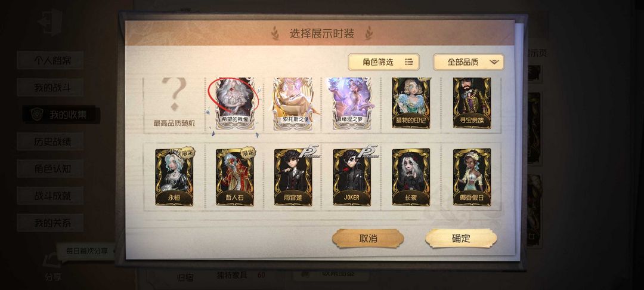Click the exit door icon
Screen dimensions: 644x290
coord(51,21)
